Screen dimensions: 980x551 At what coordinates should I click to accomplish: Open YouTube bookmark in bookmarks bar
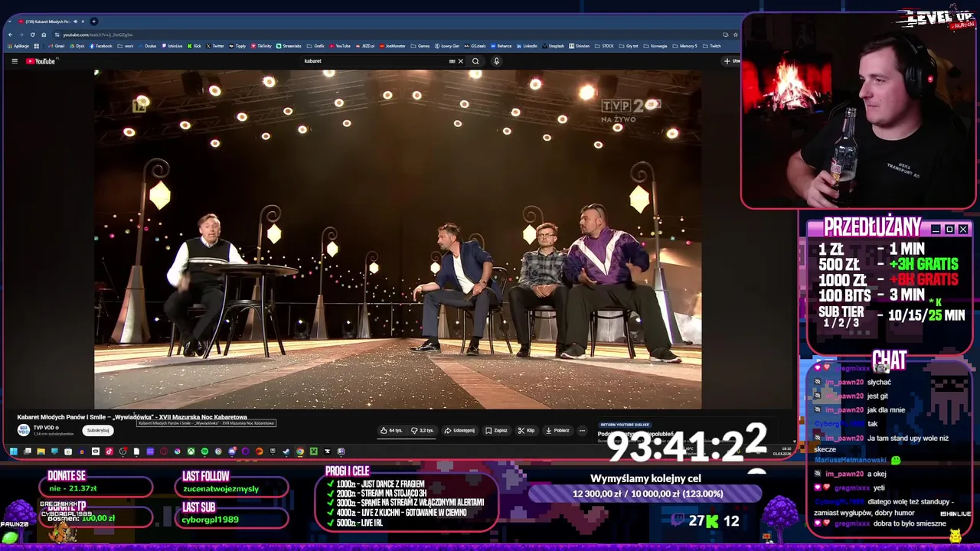(339, 46)
